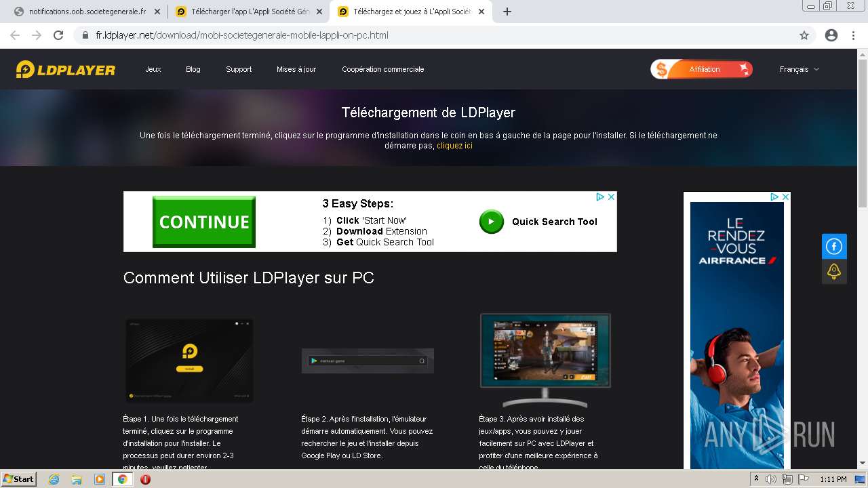This screenshot has height=488, width=868.
Task: Click the search bar step 2 image
Action: pos(368,361)
